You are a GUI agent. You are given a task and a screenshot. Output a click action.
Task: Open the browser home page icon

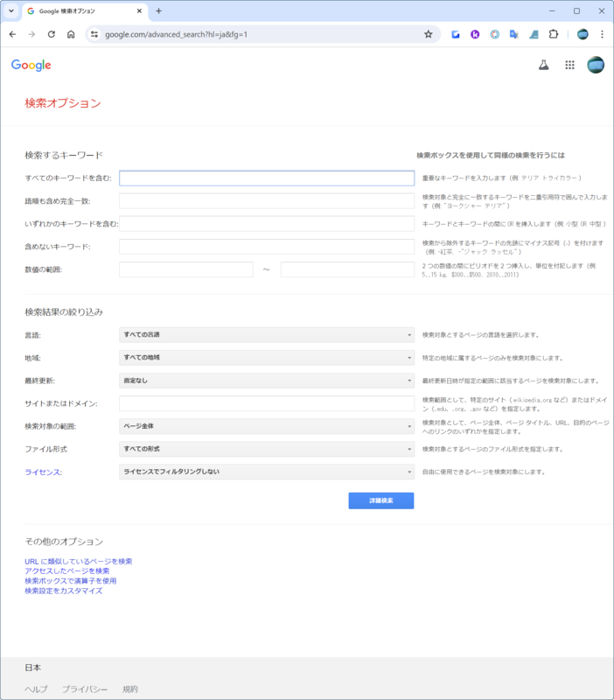(71, 34)
